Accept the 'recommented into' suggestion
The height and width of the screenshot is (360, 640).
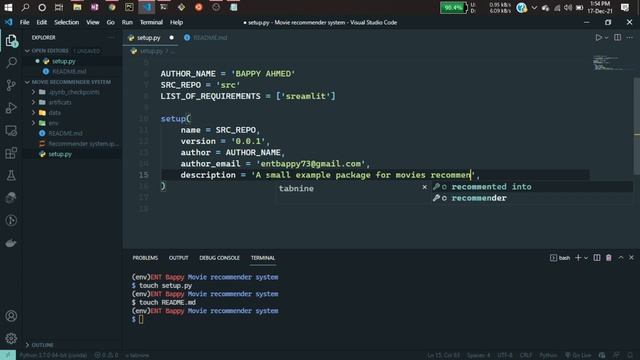tap(531, 187)
